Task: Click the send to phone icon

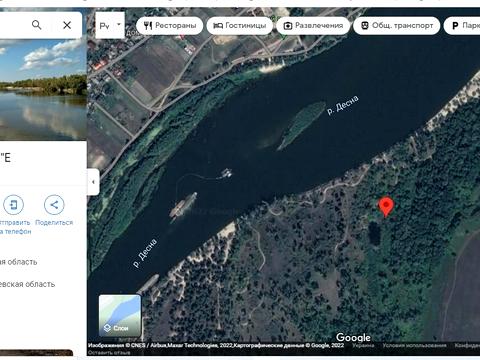Action: click(13, 204)
